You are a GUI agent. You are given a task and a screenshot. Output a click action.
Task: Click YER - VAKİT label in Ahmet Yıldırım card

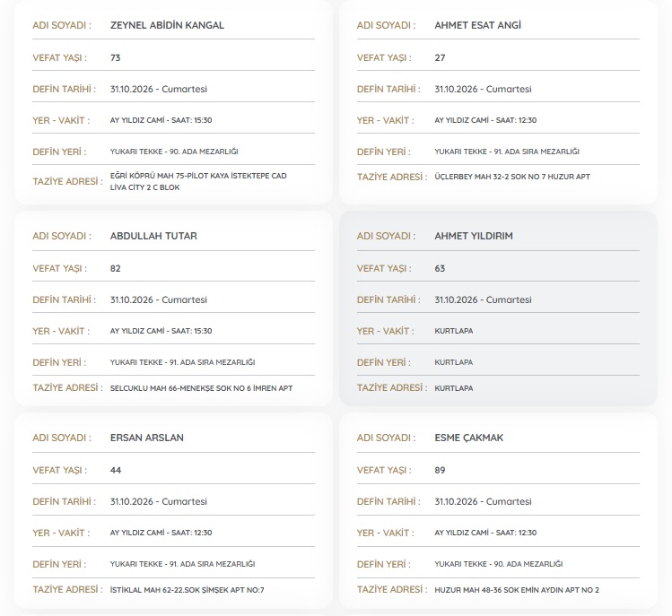[385, 331]
